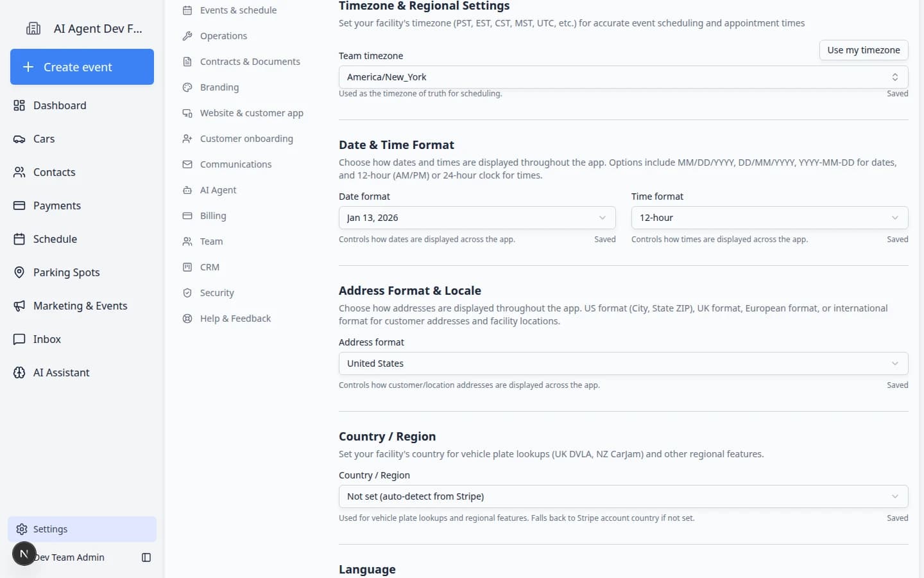Open the Team timezone America/New_York selector

(x=623, y=77)
